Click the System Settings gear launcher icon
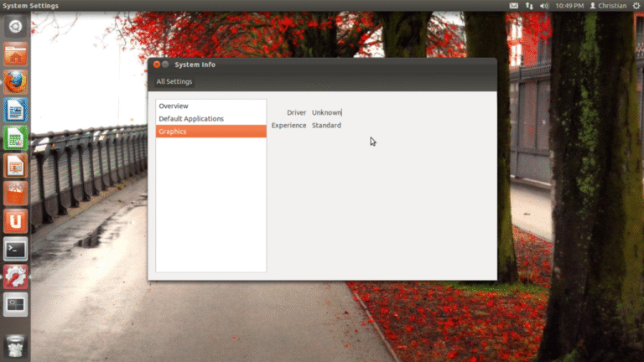The image size is (644, 362). click(x=15, y=277)
